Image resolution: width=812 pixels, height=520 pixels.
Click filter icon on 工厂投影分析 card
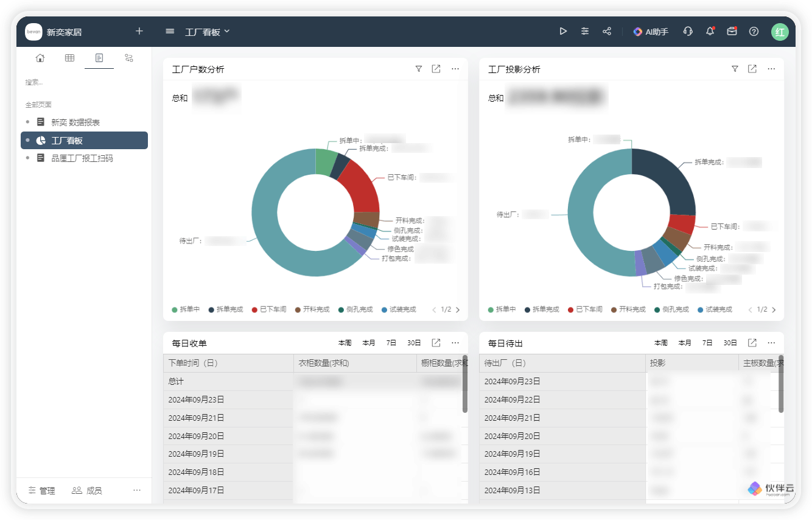[x=735, y=69]
